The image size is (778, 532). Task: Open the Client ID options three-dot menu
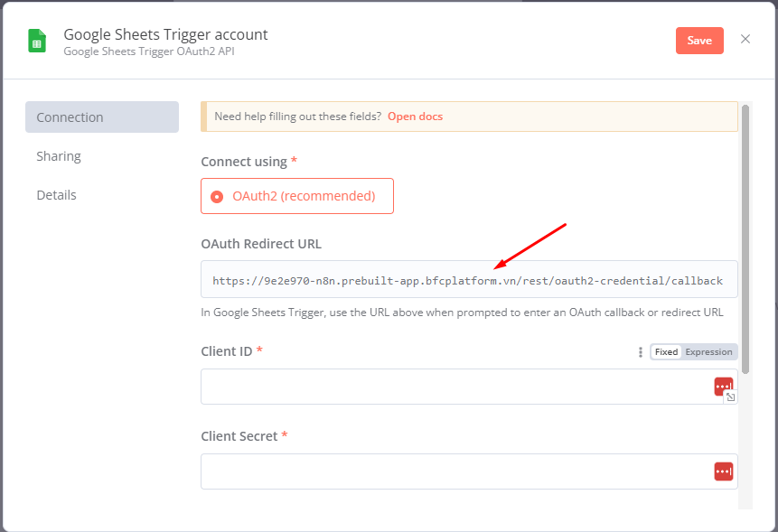click(x=640, y=352)
